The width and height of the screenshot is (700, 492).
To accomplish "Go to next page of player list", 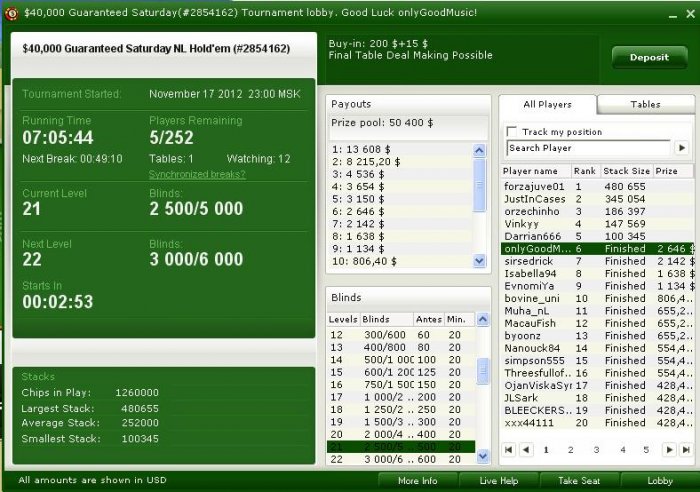I will point(669,450).
